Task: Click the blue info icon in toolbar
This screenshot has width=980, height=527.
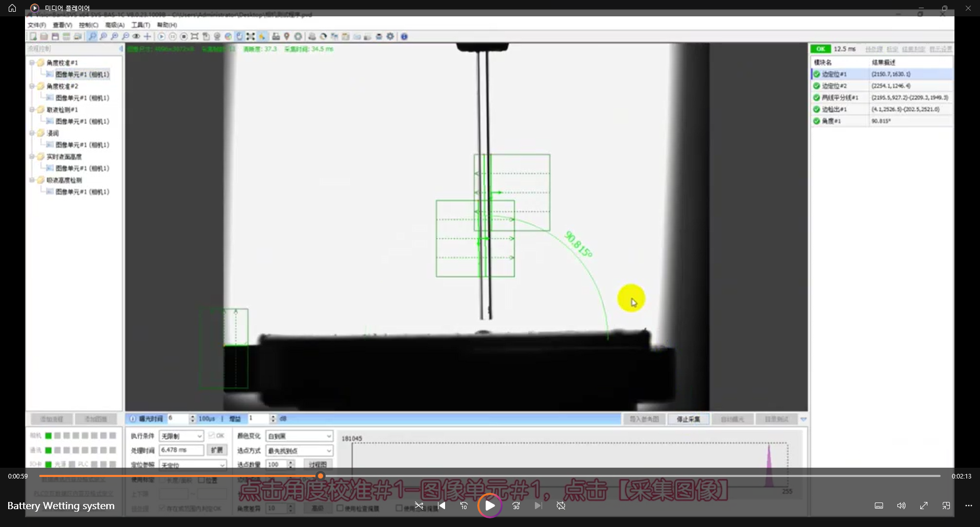Action: [404, 36]
